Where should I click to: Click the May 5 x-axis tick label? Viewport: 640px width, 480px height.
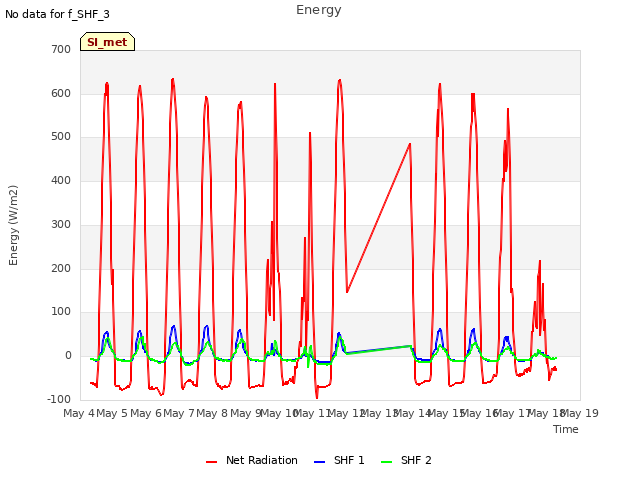click(x=112, y=413)
